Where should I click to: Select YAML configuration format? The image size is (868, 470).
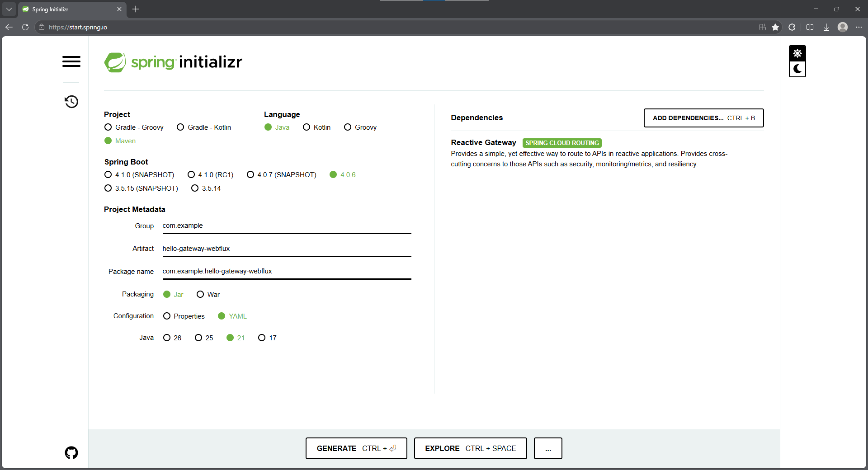tap(232, 316)
